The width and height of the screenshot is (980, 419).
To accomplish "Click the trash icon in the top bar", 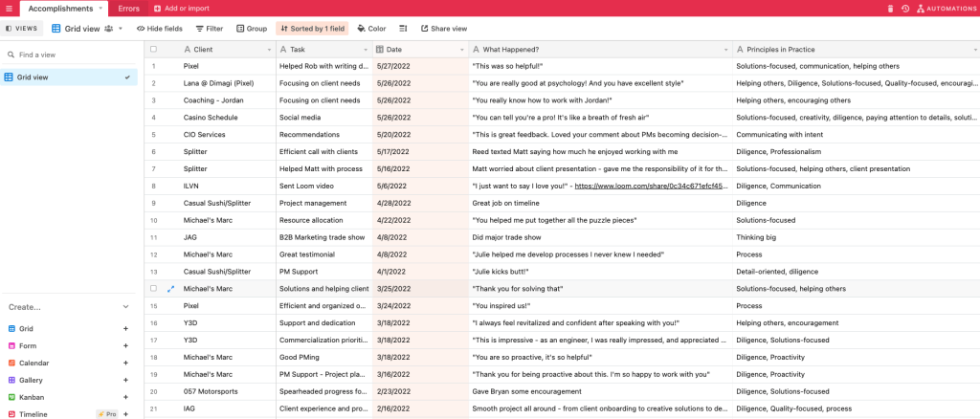I will (x=889, y=9).
